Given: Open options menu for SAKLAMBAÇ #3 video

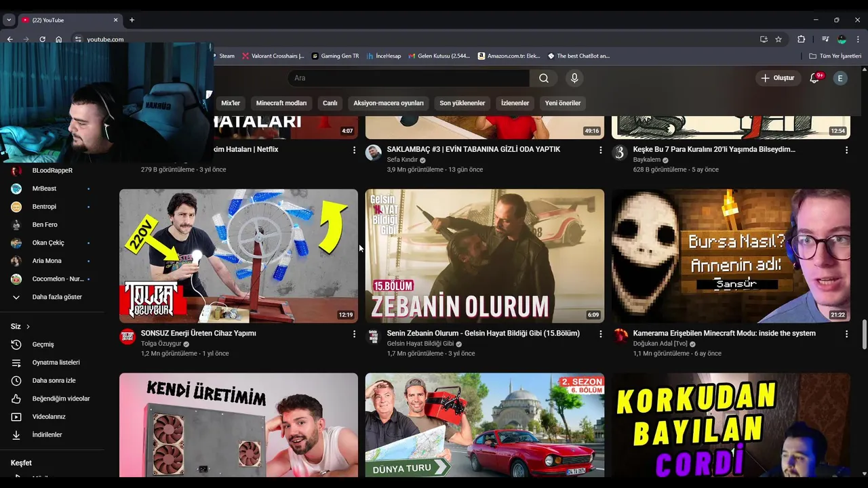Looking at the screenshot, I should pos(600,150).
